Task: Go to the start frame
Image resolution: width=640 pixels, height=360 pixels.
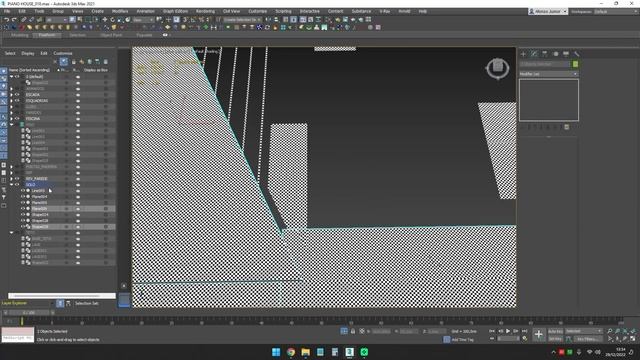Action: point(492,331)
